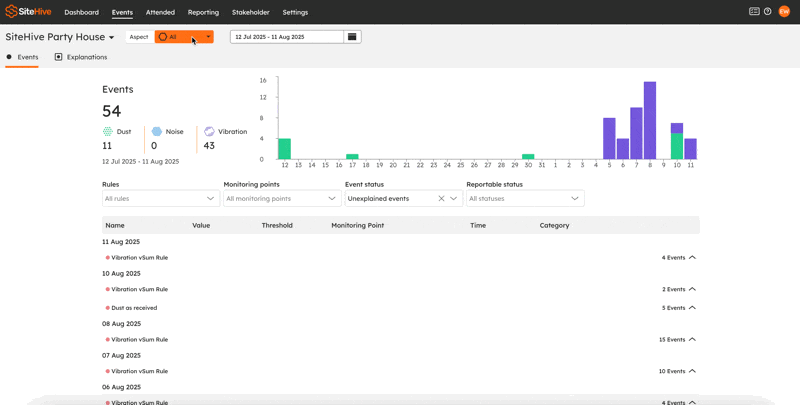Open the Dashboard menu
800x405 pixels.
pyautogui.click(x=82, y=12)
